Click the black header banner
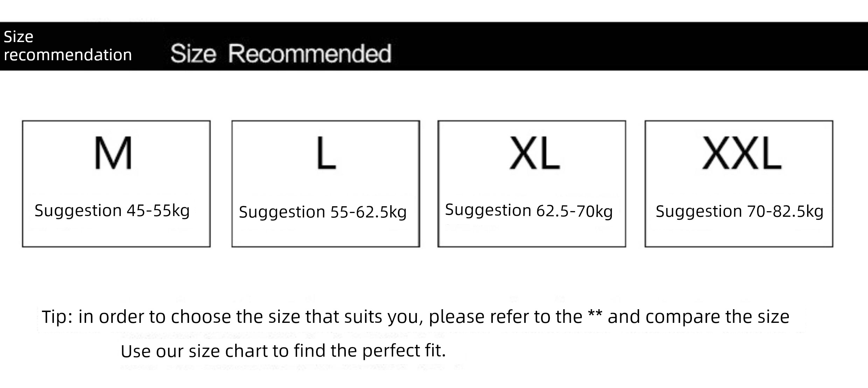868x388 pixels. coord(434,46)
